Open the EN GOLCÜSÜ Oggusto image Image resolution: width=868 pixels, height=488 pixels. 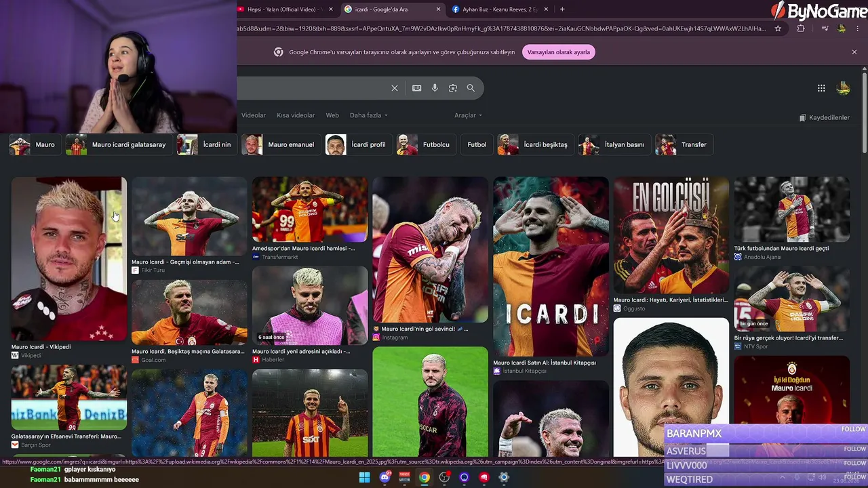click(x=671, y=235)
